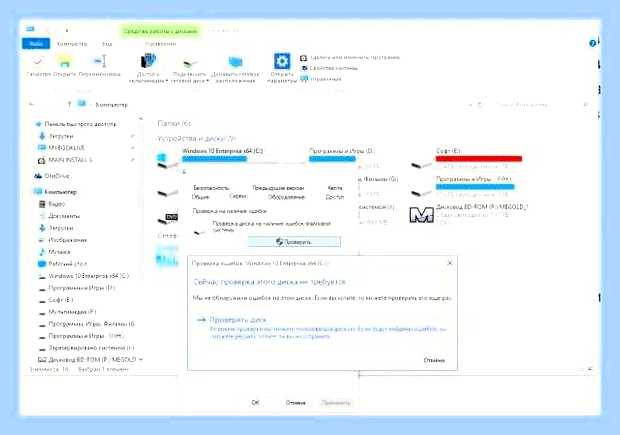Click Удалить или изменить программу
Screen dimensions: 620x435
(350, 58)
